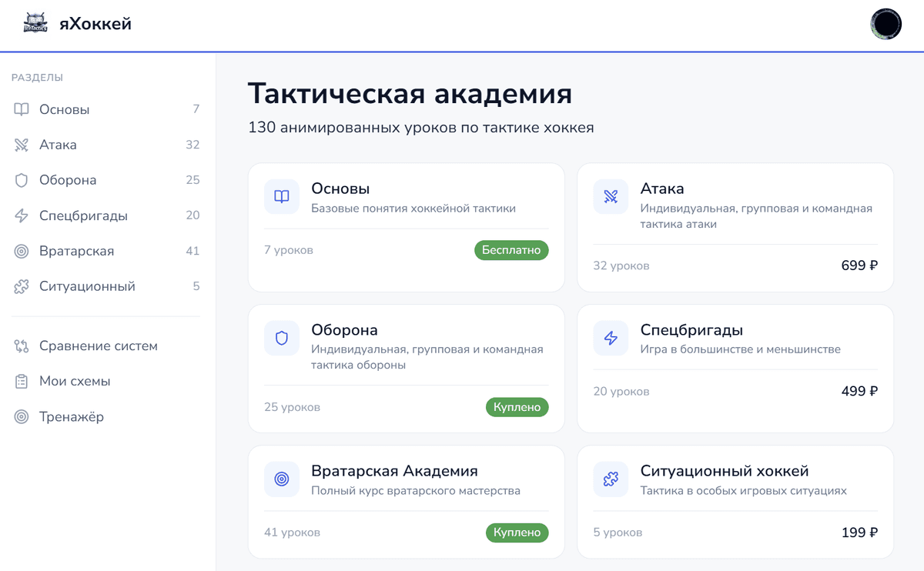Click the Мои схемы document icon
The height and width of the screenshot is (571, 924).
(22, 381)
